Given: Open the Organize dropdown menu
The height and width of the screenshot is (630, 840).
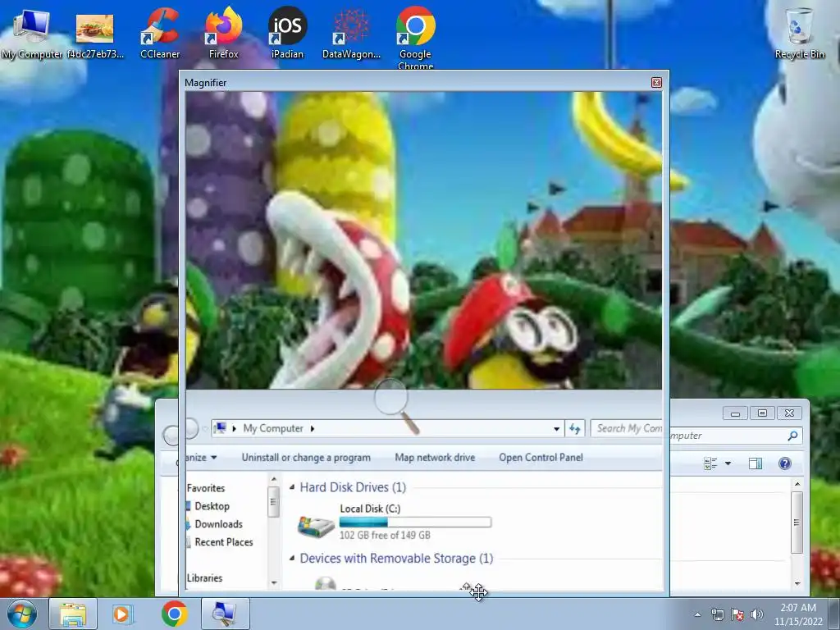Looking at the screenshot, I should [x=202, y=457].
